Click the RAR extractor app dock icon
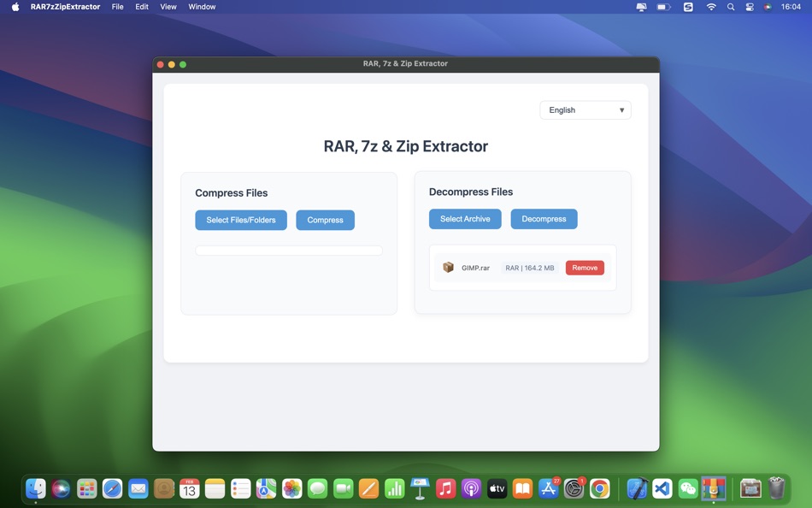 click(x=713, y=488)
